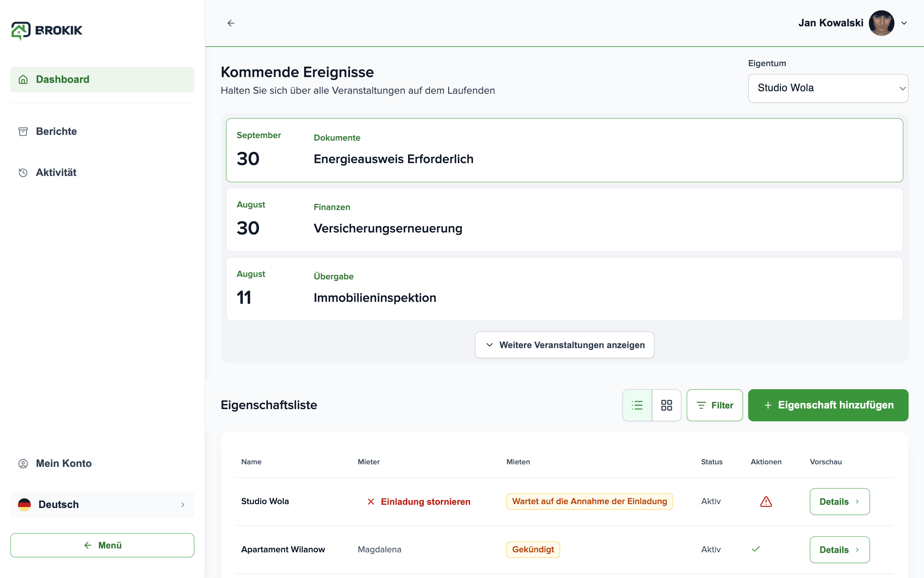This screenshot has height=578, width=924.
Task: Click Eigenschaft hinzufügen button
Action: [828, 405]
